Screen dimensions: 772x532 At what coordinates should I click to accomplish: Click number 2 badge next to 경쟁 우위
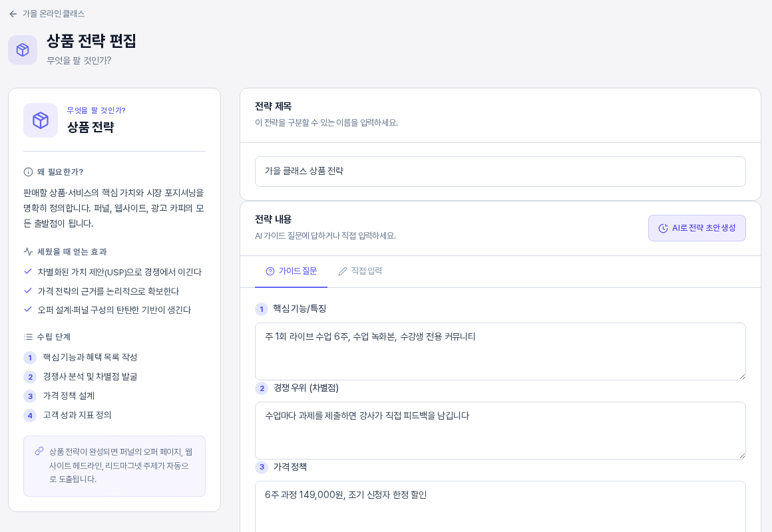point(262,388)
